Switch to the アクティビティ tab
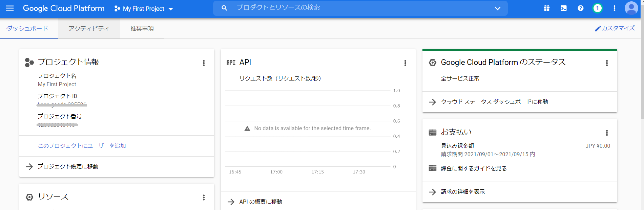 pyautogui.click(x=89, y=28)
